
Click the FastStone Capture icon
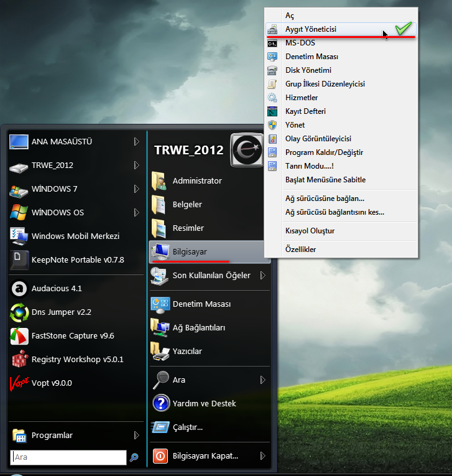click(x=19, y=336)
